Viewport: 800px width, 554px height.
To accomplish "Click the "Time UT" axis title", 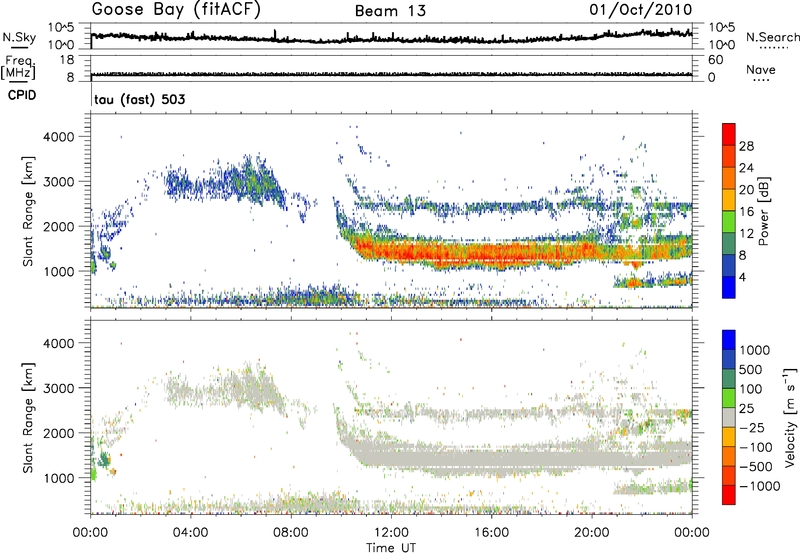I will pos(391,548).
